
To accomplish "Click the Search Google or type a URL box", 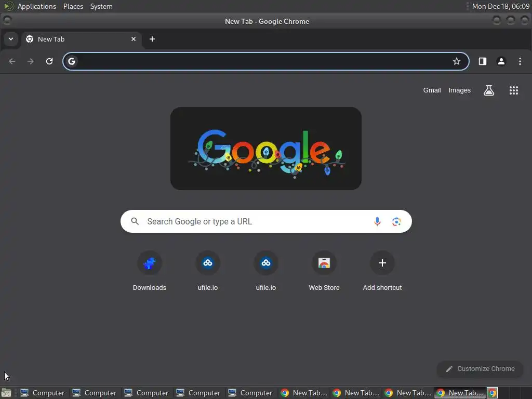I will coord(266,221).
